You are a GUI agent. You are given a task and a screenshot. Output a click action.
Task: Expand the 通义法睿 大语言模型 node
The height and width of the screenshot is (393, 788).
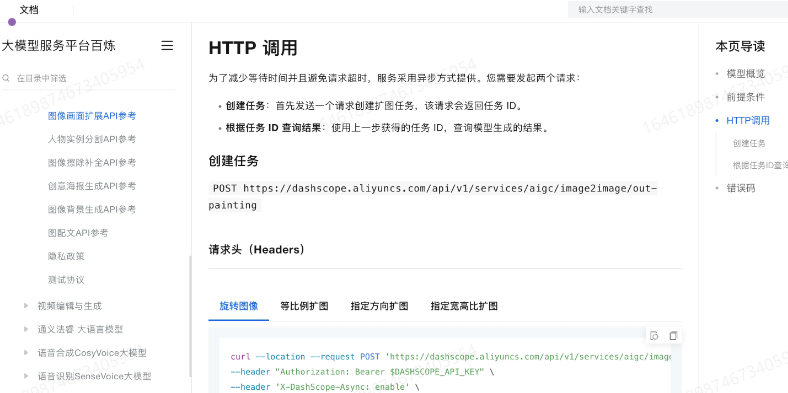pos(26,329)
